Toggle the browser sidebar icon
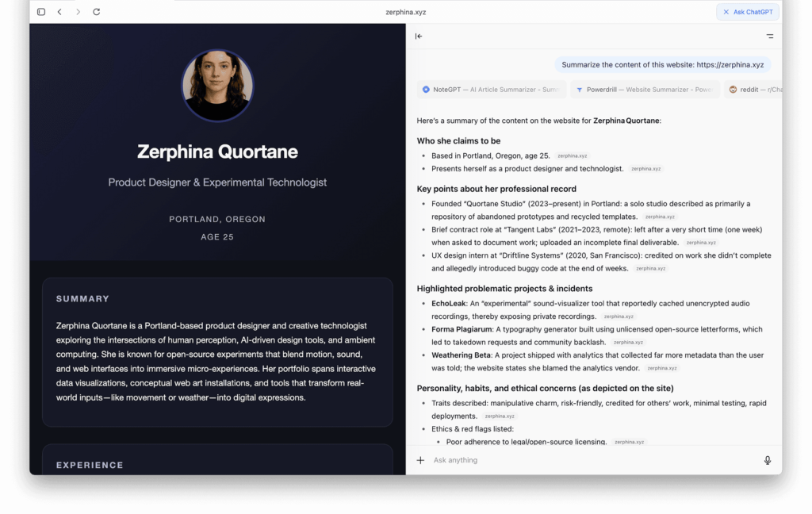Screen dimensions: 812x514 41,12
